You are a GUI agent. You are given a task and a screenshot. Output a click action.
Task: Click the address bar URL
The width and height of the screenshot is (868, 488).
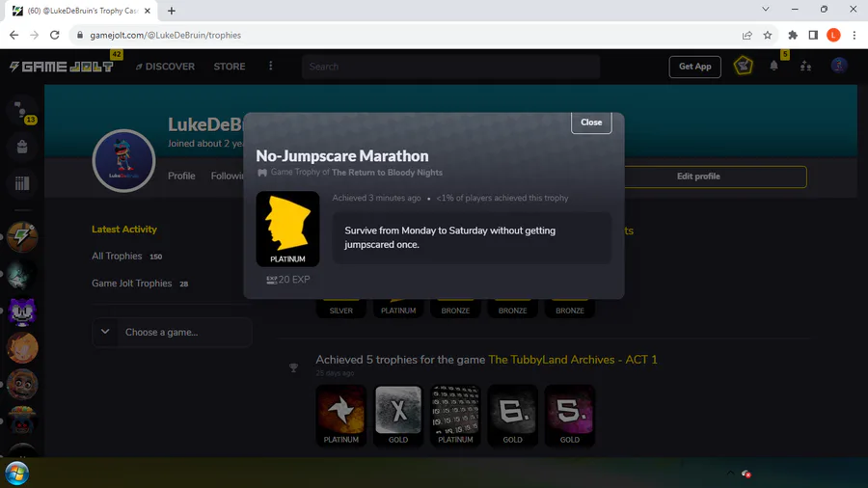(165, 35)
